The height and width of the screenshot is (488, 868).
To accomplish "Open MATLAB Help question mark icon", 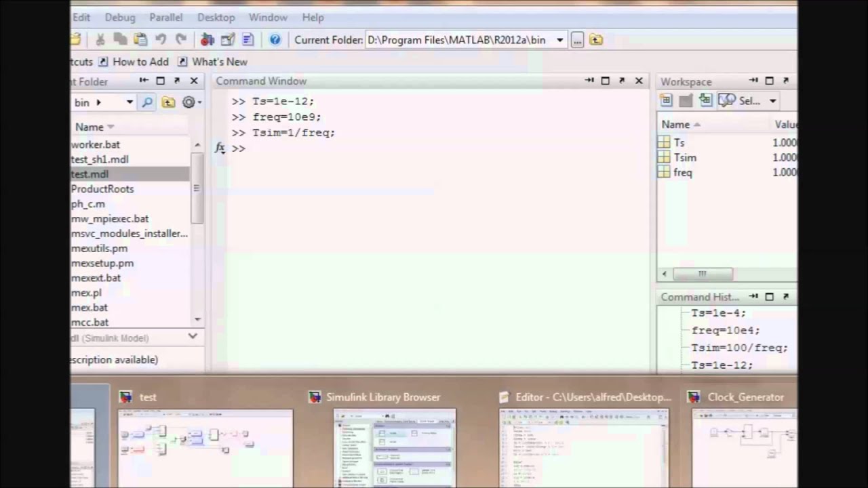I will (x=275, y=40).
